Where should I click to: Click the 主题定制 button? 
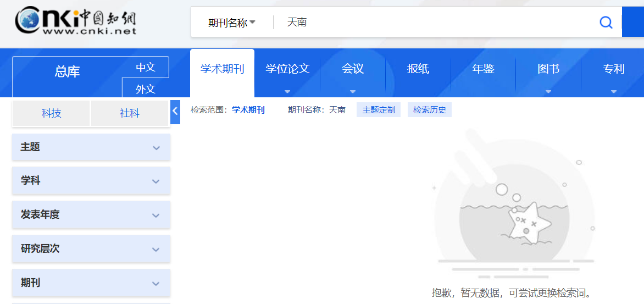coord(379,110)
